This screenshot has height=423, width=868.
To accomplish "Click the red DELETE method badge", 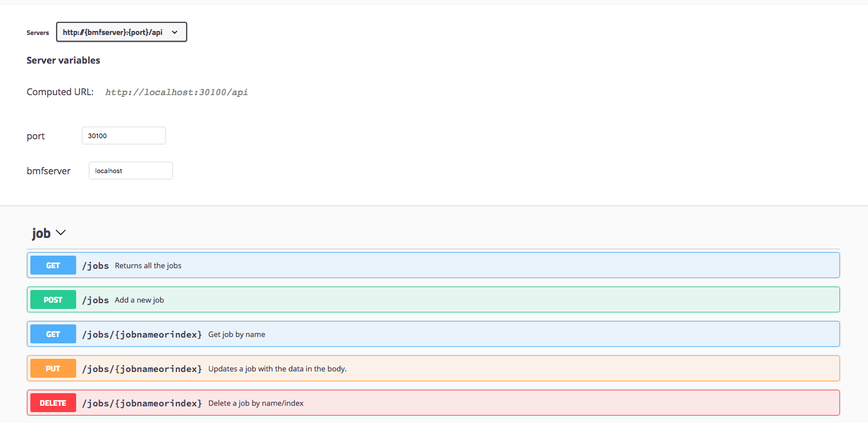I will pyautogui.click(x=53, y=403).
